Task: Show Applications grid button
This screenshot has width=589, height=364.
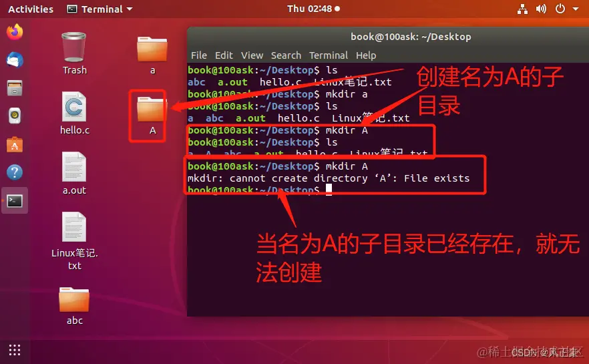Action: click(15, 350)
